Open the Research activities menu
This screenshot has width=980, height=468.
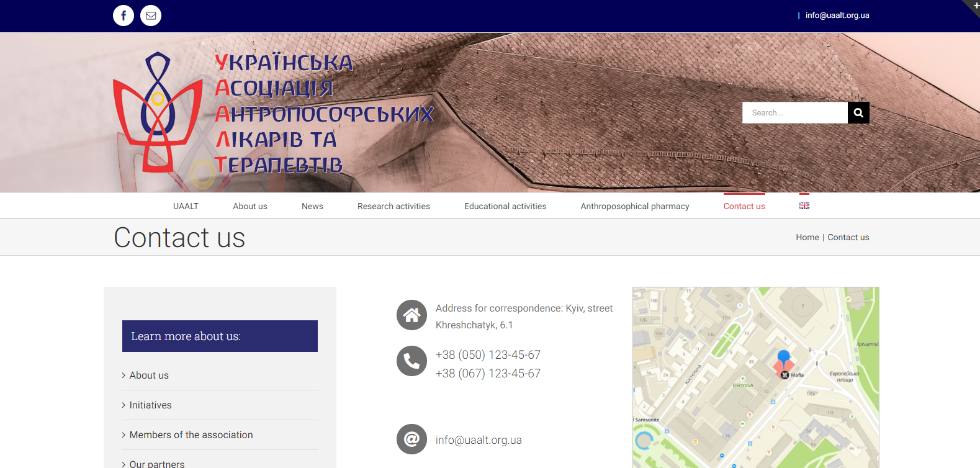point(393,206)
